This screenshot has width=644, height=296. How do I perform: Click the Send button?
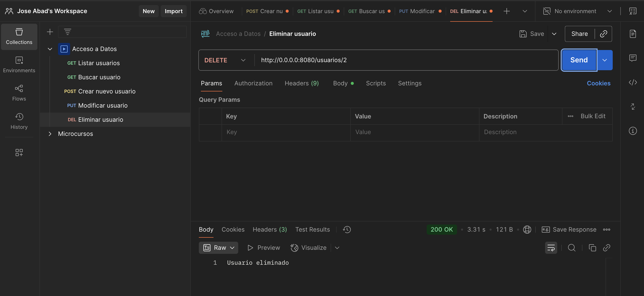tap(579, 60)
